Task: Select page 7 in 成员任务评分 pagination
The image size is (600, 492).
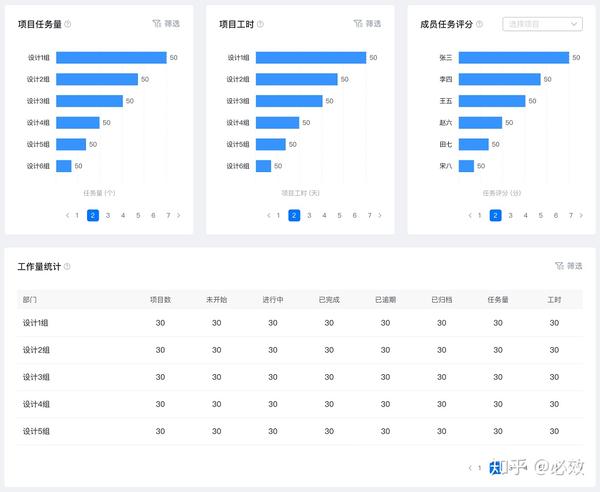Action: pos(570,215)
